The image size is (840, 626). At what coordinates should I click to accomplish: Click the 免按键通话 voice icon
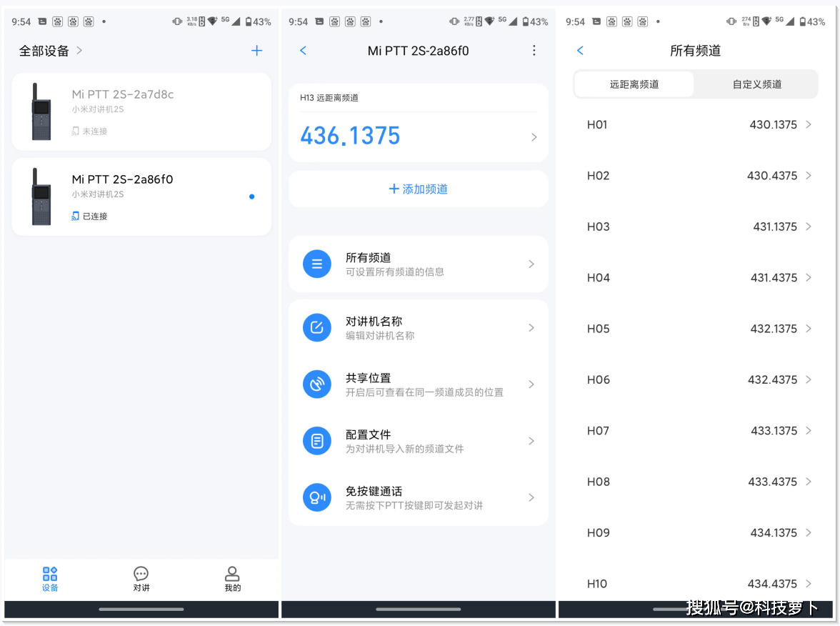(x=317, y=497)
